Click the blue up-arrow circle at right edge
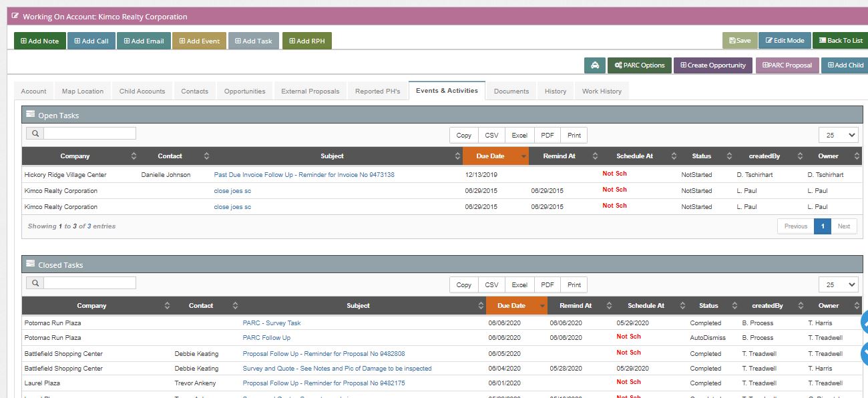The image size is (868, 398). coord(864,323)
